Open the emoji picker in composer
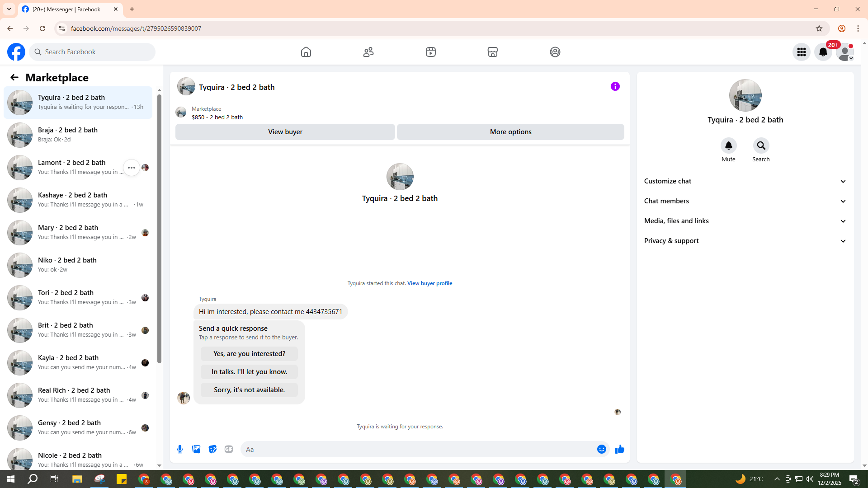The image size is (868, 488). tap(601, 449)
